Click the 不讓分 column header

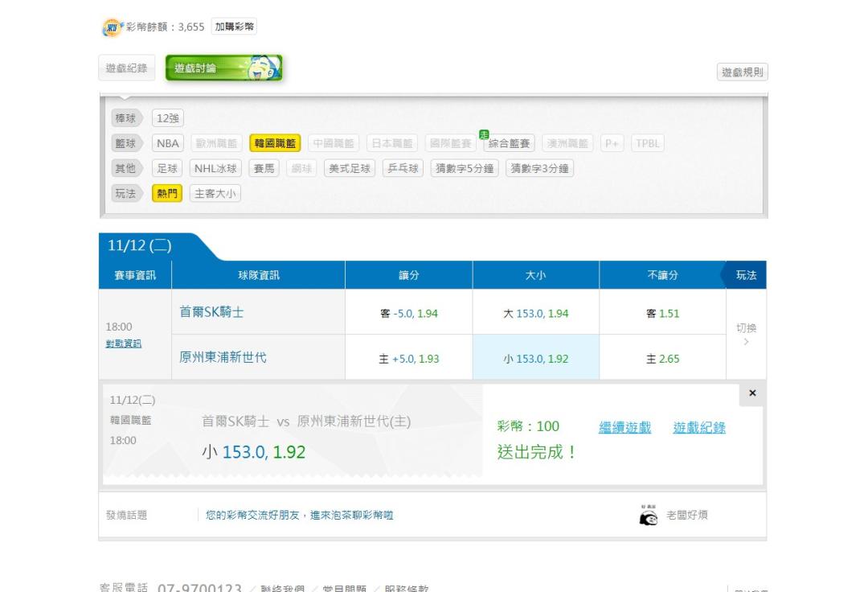[662, 275]
